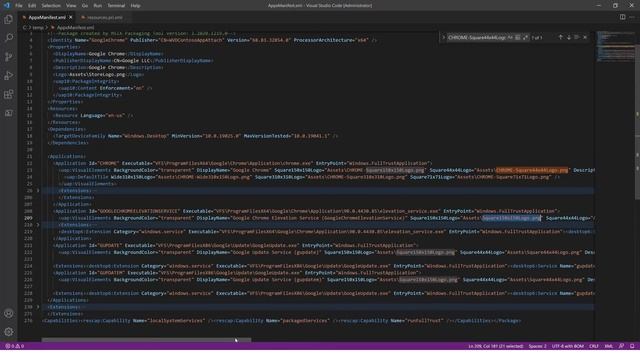Open the Manage gear icon
The width and height of the screenshot is (640, 360).
point(9,332)
